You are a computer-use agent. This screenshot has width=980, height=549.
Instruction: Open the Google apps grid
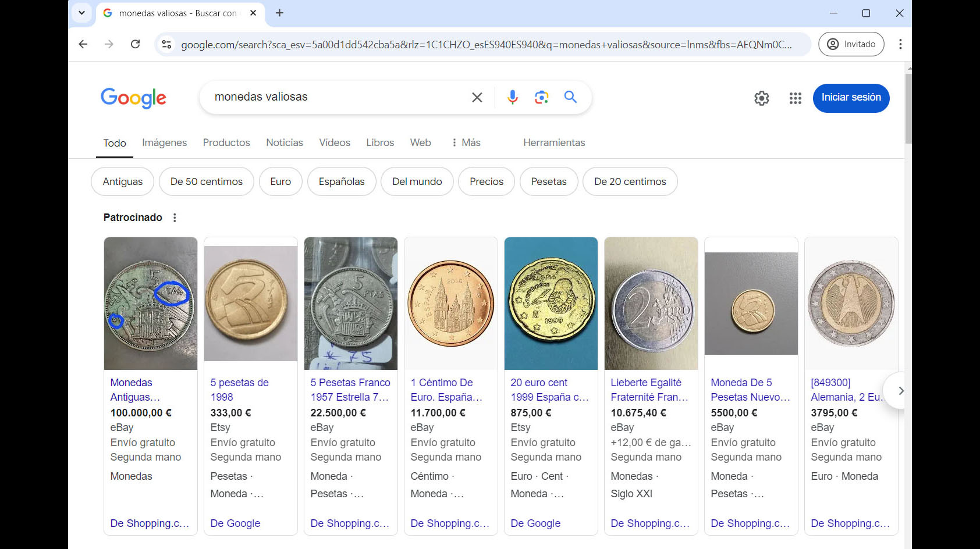(795, 98)
